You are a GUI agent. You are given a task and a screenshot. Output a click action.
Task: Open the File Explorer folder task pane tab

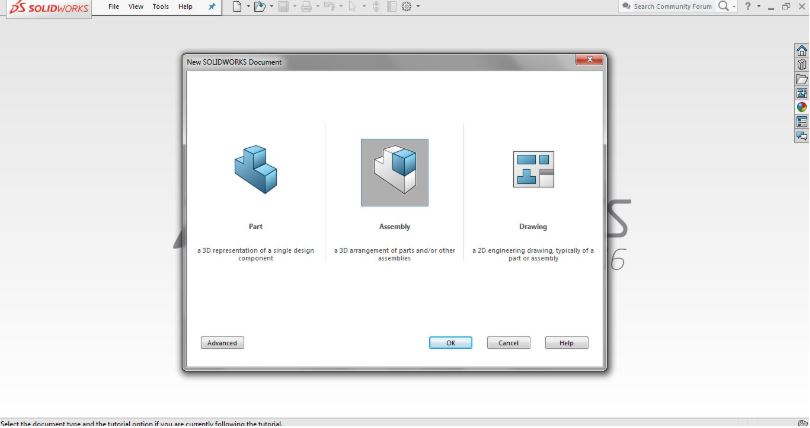(x=801, y=79)
